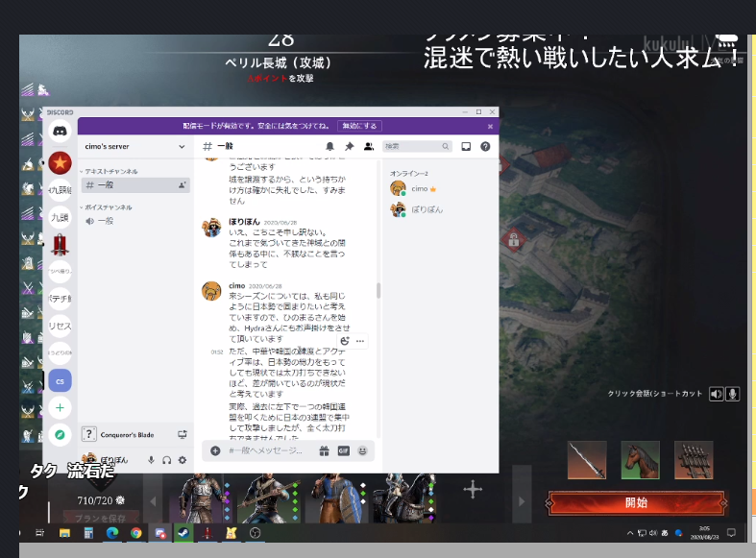
Task: Select the horse mount slot in game
Action: 641,460
